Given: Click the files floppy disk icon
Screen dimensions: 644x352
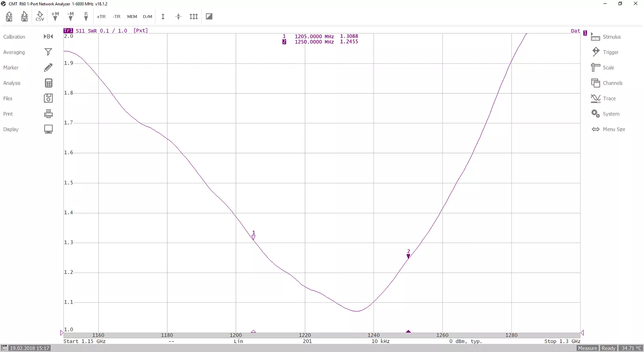Looking at the screenshot, I should tap(48, 98).
